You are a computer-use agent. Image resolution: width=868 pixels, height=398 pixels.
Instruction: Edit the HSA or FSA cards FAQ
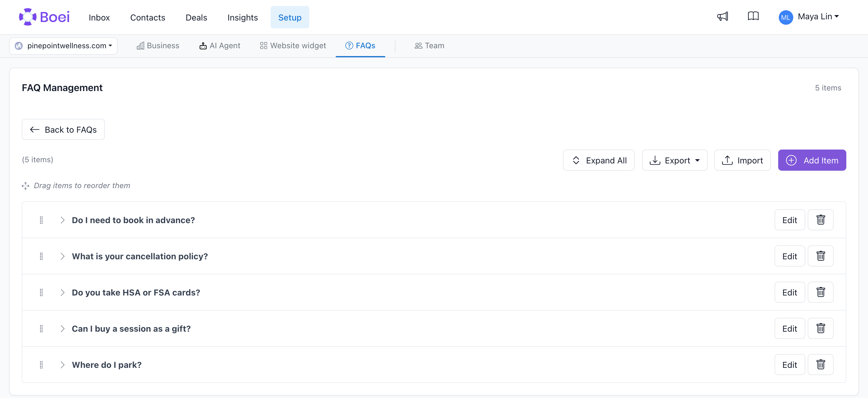point(790,292)
